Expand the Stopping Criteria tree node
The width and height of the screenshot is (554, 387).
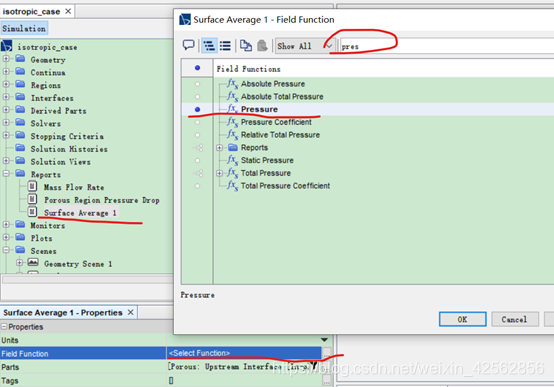6,135
